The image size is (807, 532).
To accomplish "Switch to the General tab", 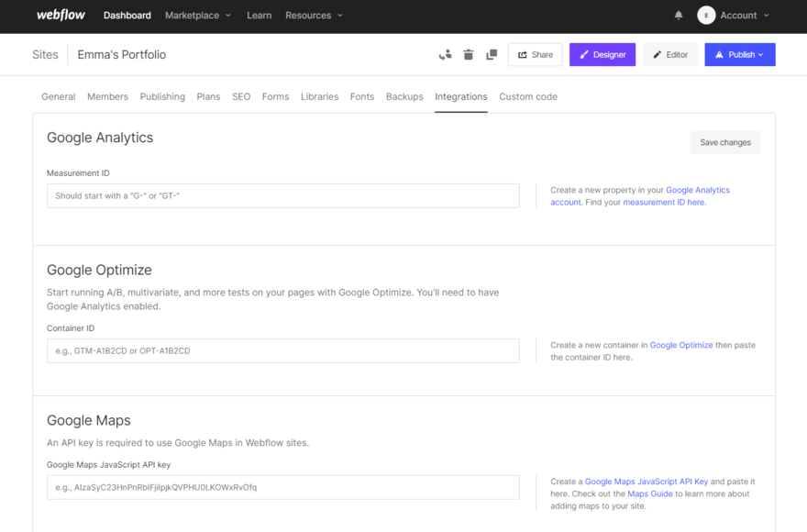I will click(58, 97).
